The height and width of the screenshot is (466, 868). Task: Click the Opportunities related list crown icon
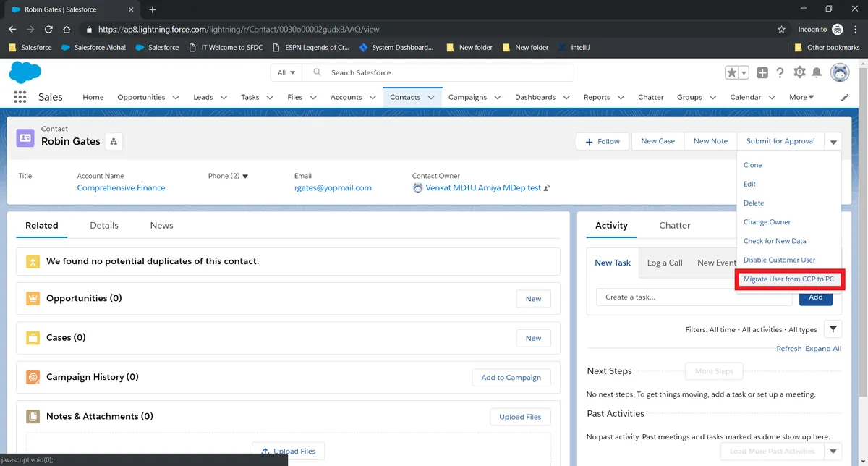[33, 298]
